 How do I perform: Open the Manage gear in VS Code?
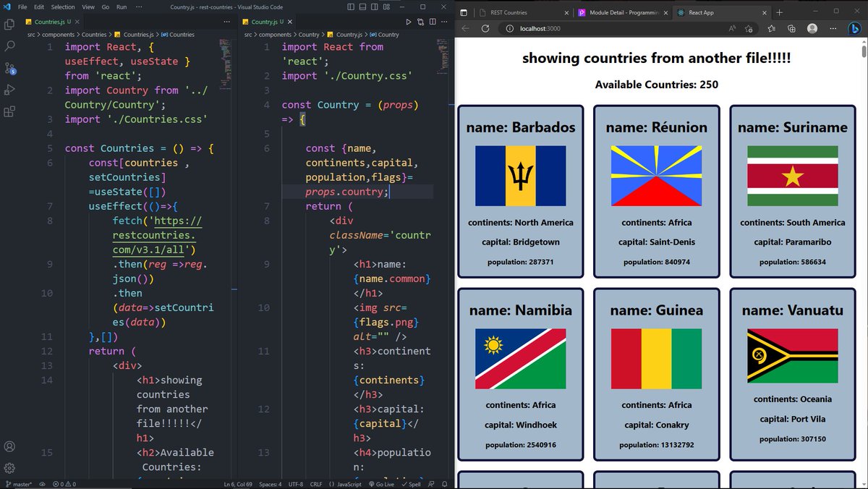tap(9, 468)
